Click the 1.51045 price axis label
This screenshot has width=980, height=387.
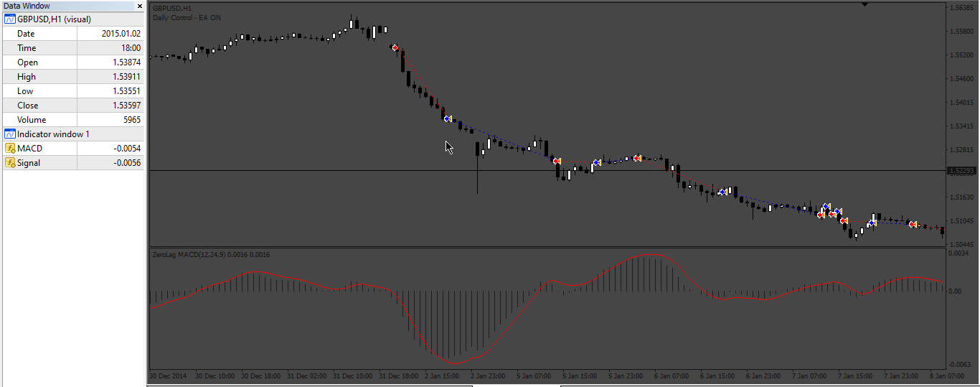click(x=961, y=221)
